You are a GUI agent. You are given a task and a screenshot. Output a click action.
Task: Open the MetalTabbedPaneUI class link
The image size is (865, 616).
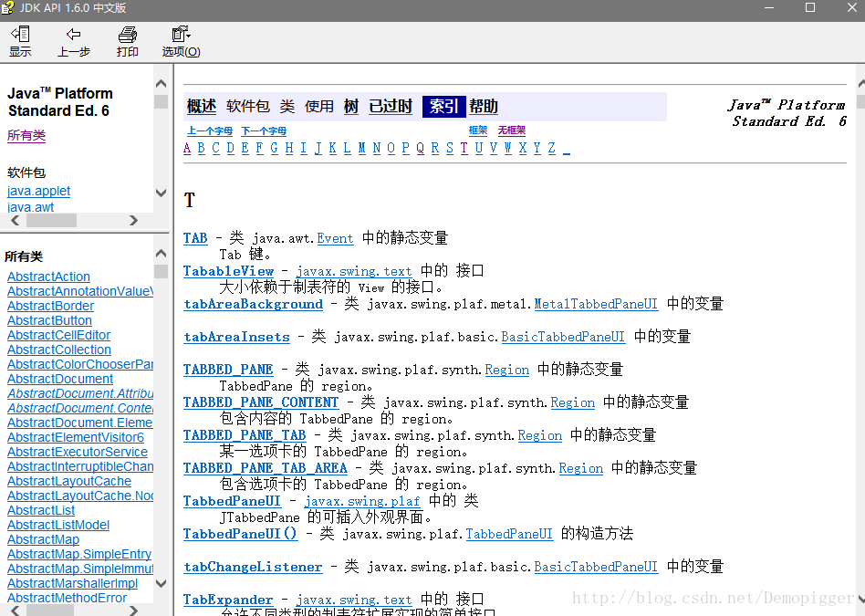tap(596, 304)
